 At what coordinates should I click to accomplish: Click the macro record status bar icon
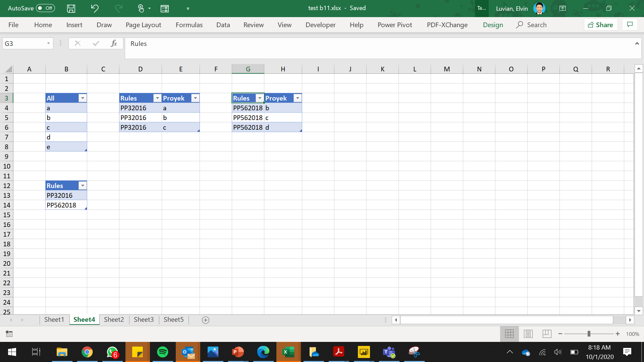(9, 334)
